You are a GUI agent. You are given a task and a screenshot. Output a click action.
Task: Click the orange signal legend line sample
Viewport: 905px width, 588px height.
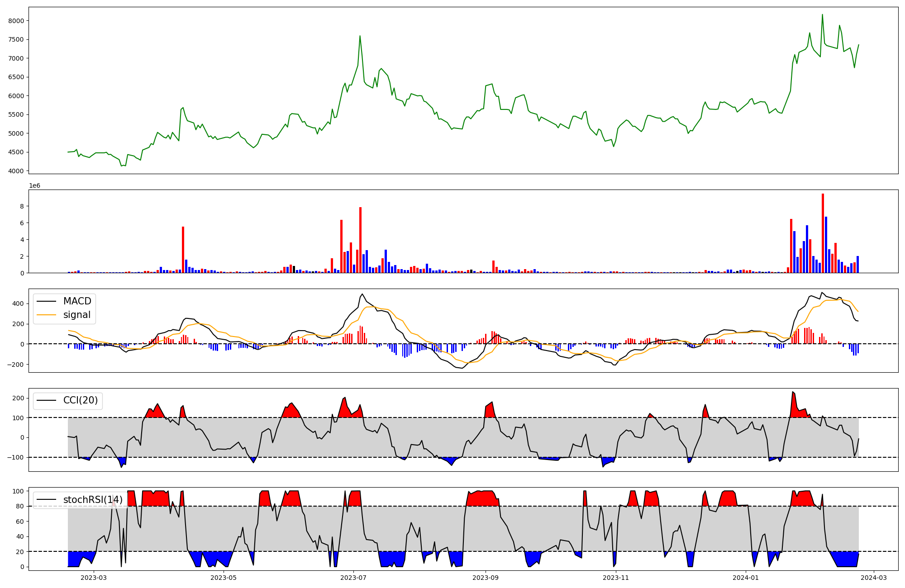click(46, 315)
